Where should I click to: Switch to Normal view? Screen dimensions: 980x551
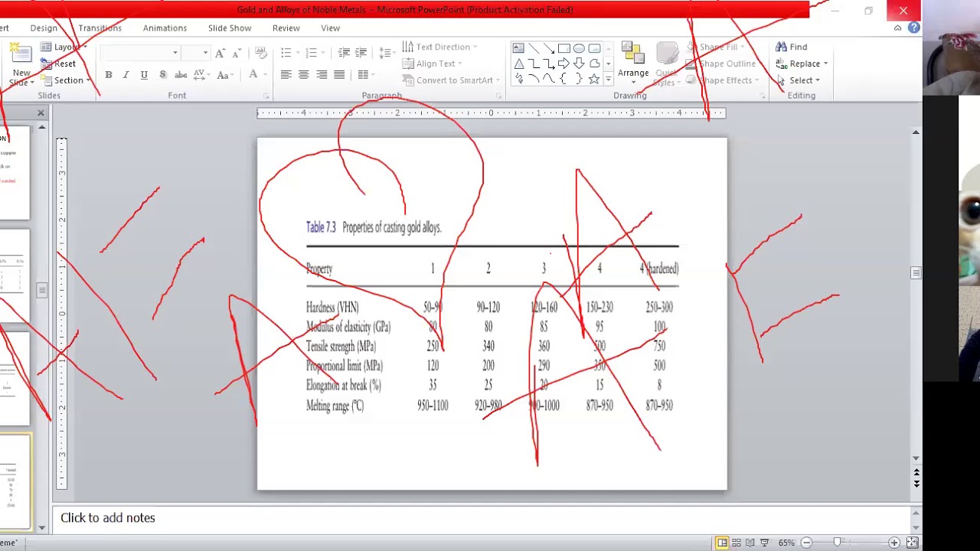click(722, 543)
